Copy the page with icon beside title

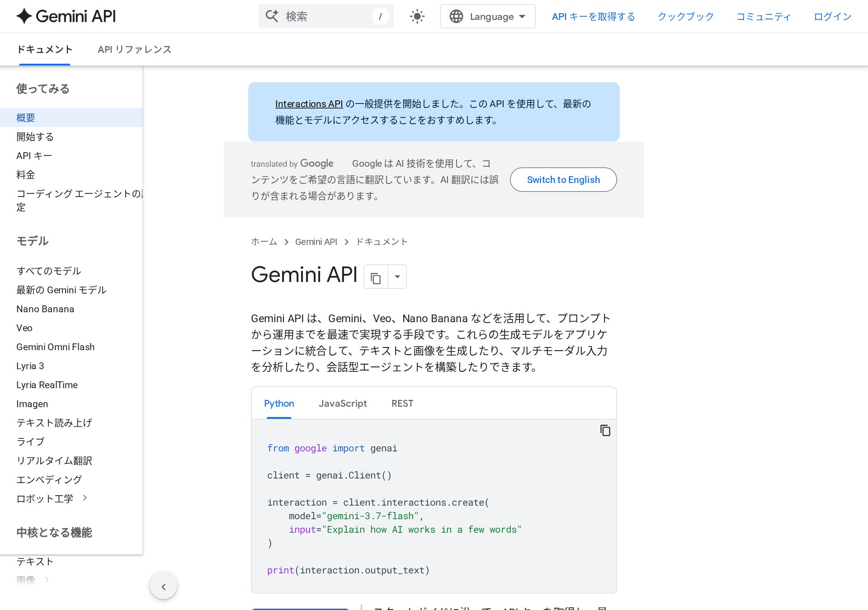pyautogui.click(x=376, y=277)
